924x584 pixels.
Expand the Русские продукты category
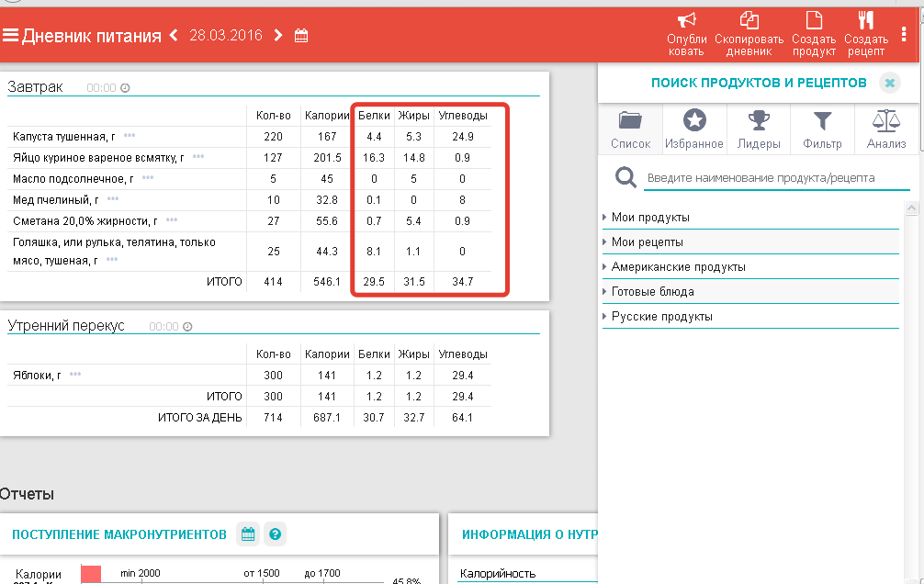(x=661, y=317)
